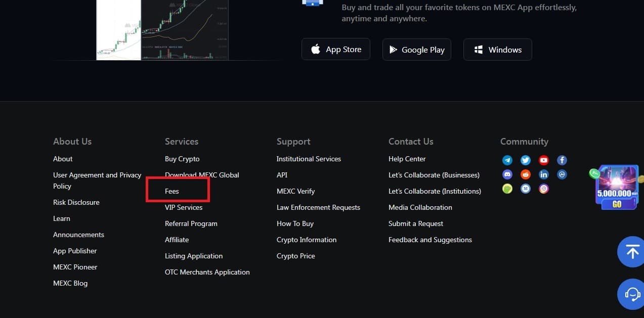644x318 pixels.
Task: Open the Help Center link
Action: tap(407, 159)
